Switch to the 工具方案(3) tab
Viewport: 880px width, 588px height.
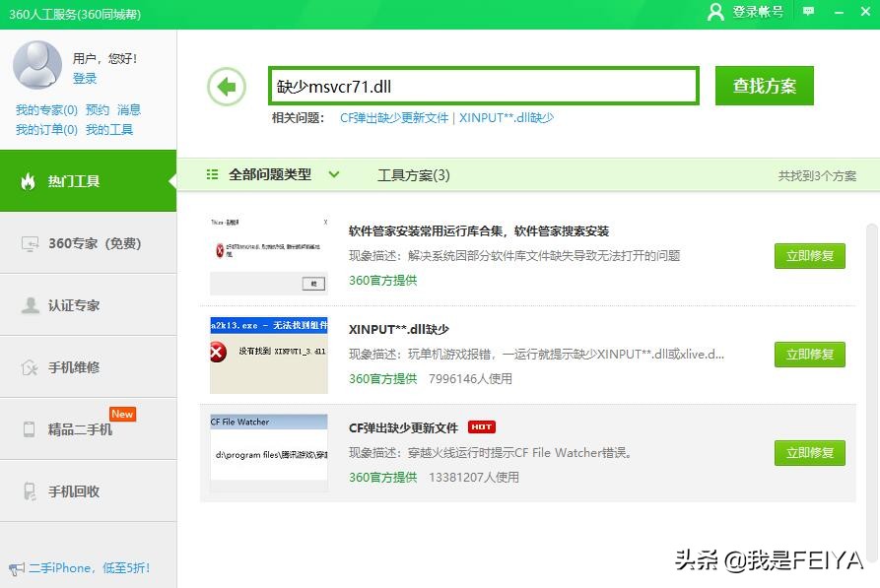(414, 175)
